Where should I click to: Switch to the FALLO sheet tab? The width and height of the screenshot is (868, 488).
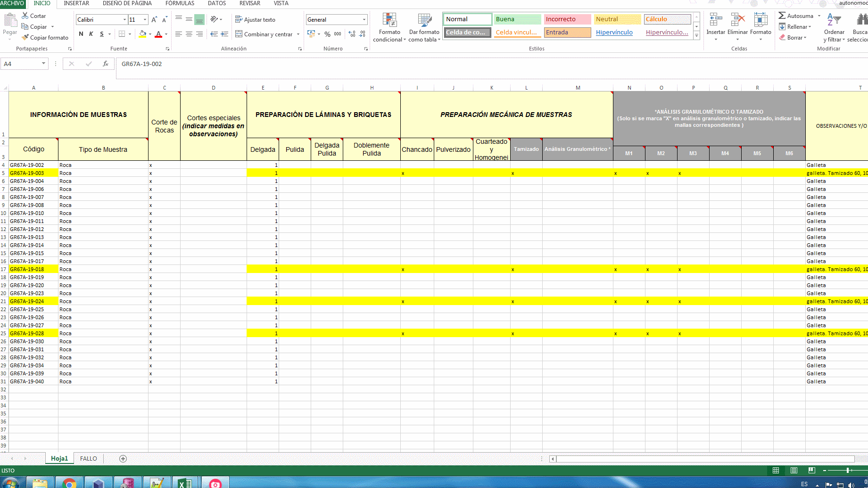pyautogui.click(x=89, y=458)
